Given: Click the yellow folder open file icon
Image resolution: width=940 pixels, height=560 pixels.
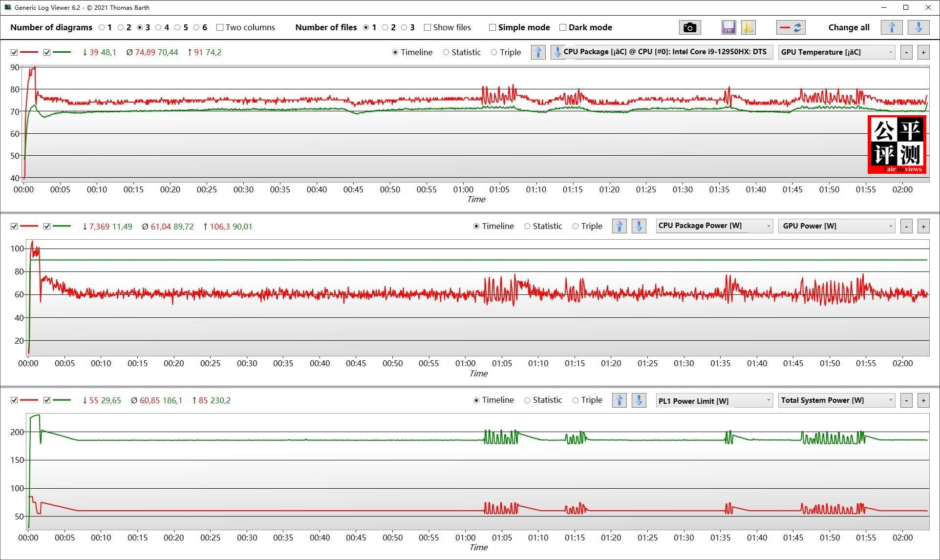Looking at the screenshot, I should [x=748, y=27].
